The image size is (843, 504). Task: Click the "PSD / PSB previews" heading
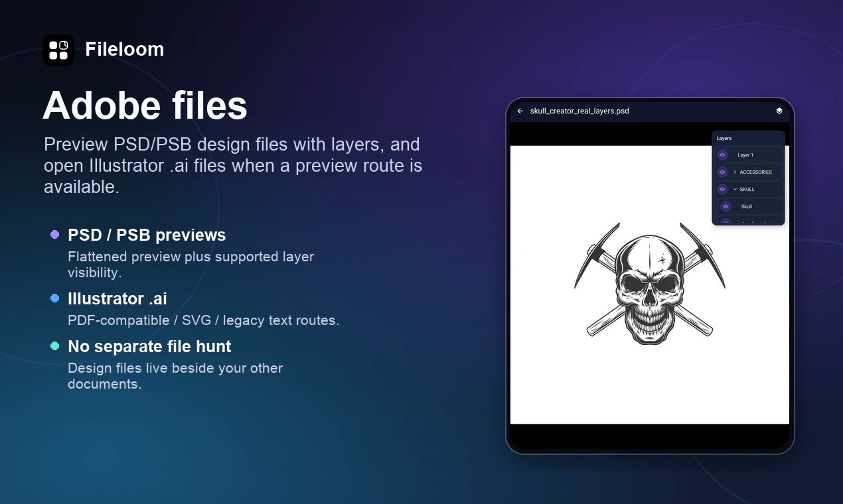pyautogui.click(x=147, y=235)
